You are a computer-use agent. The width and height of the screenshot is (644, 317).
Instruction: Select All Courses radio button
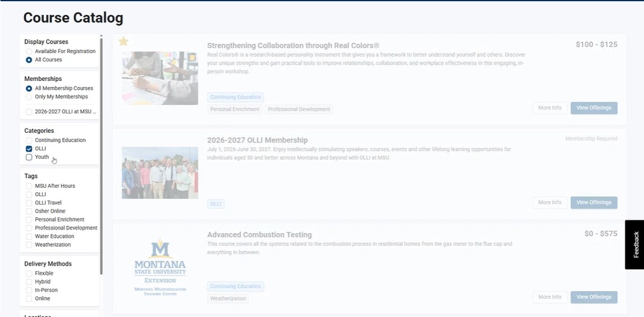pos(29,60)
